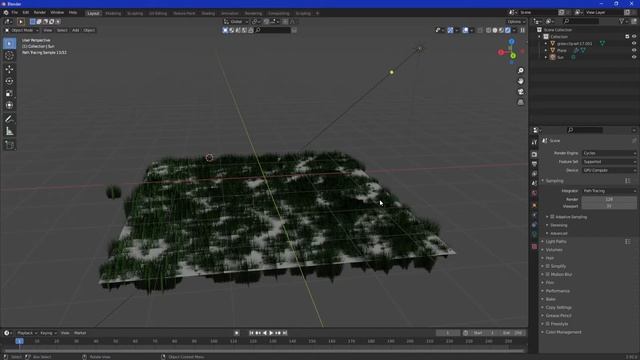640x360 pixels.
Task: Open the Feature Set dropdown
Action: 609,162
